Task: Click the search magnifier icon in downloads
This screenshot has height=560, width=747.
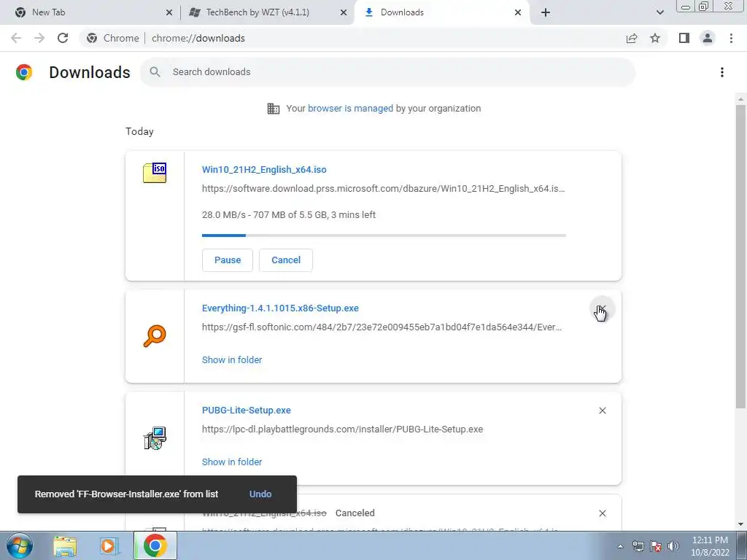Action: (155, 72)
